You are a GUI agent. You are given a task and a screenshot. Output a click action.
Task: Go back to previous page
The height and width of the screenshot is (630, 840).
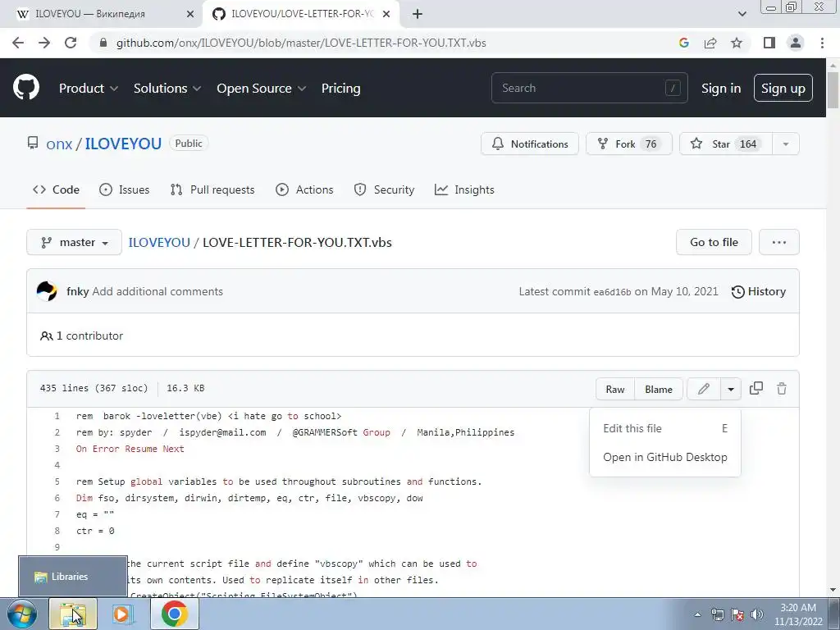[x=18, y=43]
